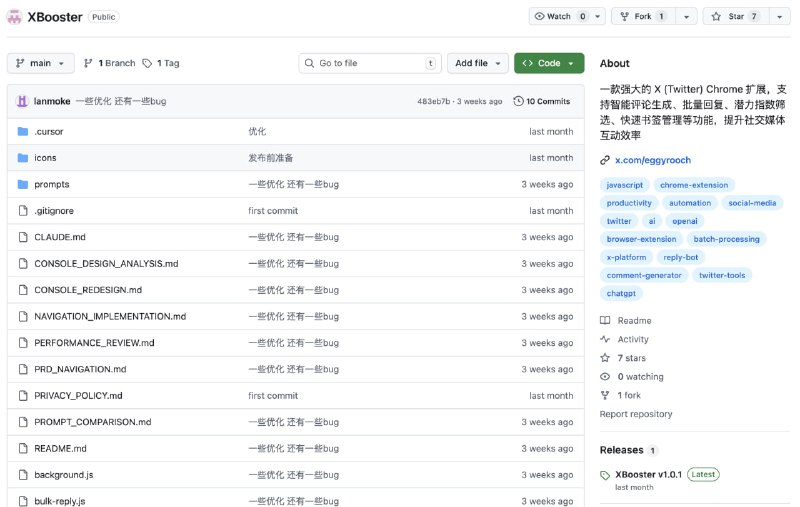Image resolution: width=800 pixels, height=507 pixels.
Task: Click the PERFORMANCE_REVIEW.md file icon
Action: pos(23,343)
